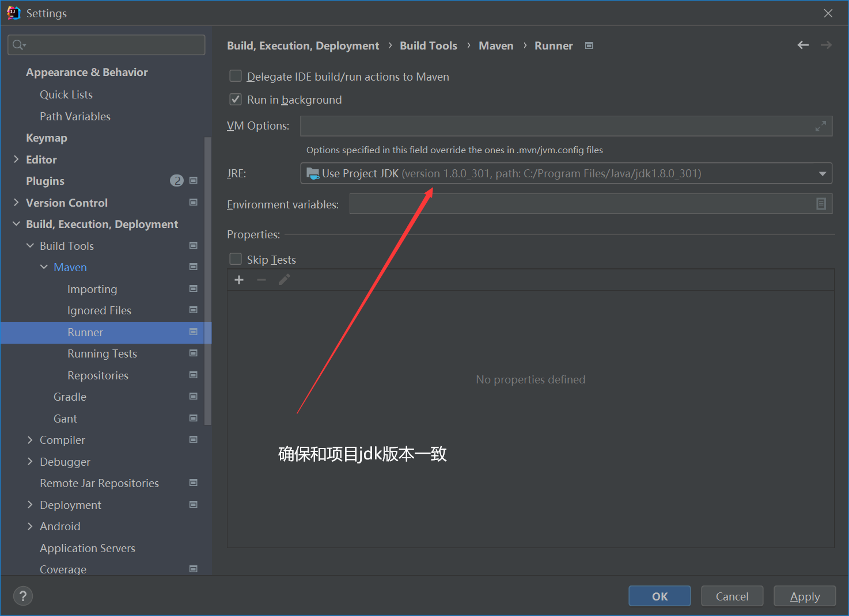
Task: Expand the Android tree node
Action: tap(30, 526)
